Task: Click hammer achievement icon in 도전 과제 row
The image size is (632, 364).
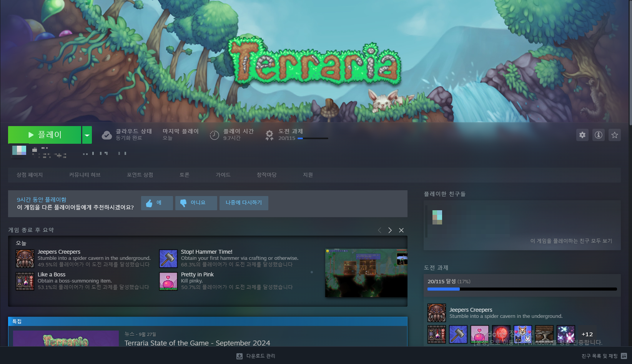Action: coord(458,334)
